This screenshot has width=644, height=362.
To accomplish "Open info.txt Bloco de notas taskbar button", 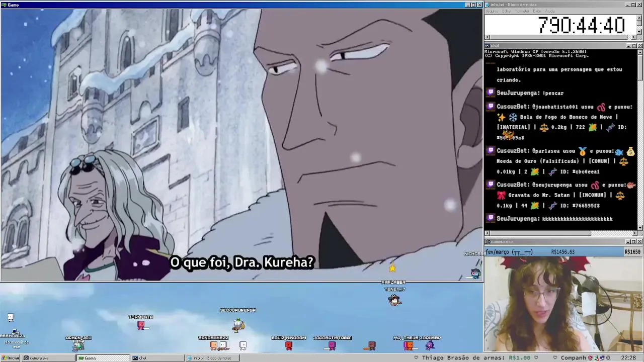I will pyautogui.click(x=212, y=358).
